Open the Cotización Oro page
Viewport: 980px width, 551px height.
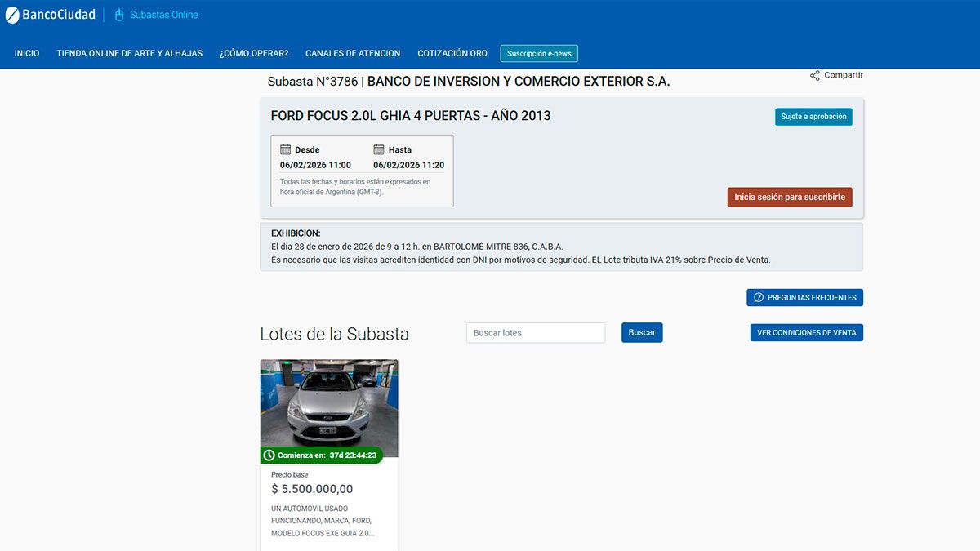coord(452,53)
